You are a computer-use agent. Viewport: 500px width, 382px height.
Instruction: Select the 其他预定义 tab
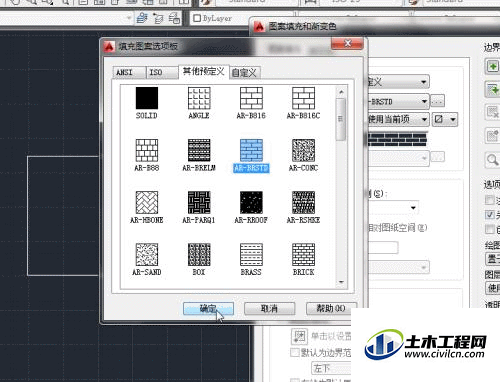click(x=204, y=71)
